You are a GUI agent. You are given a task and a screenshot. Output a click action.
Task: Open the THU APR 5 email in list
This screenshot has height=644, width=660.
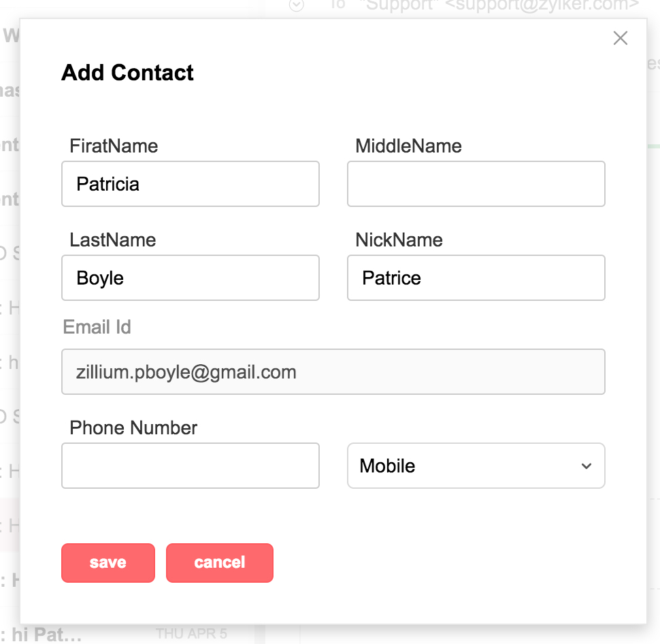pyautogui.click(x=122, y=634)
